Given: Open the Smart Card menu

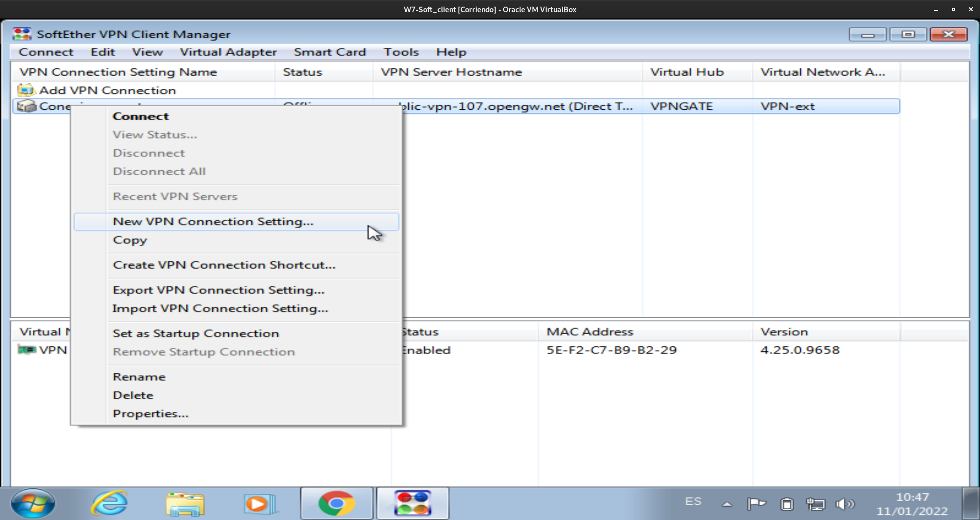Looking at the screenshot, I should point(330,52).
